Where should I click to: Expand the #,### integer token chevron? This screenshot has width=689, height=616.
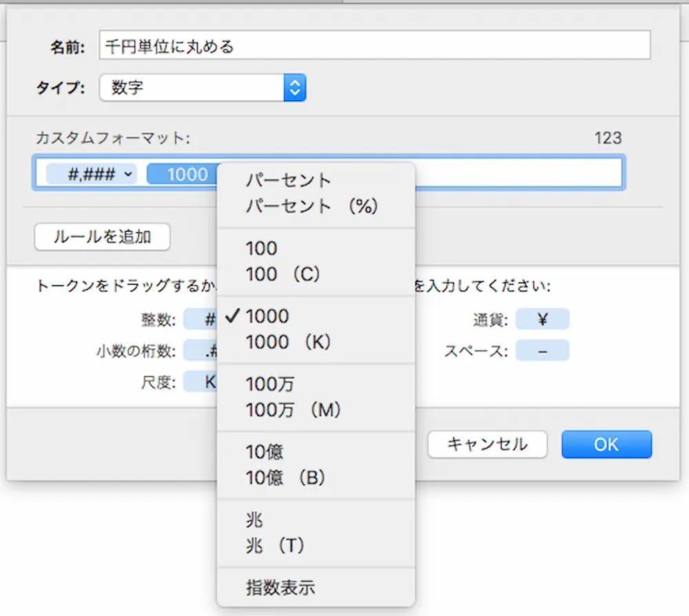tap(128, 174)
